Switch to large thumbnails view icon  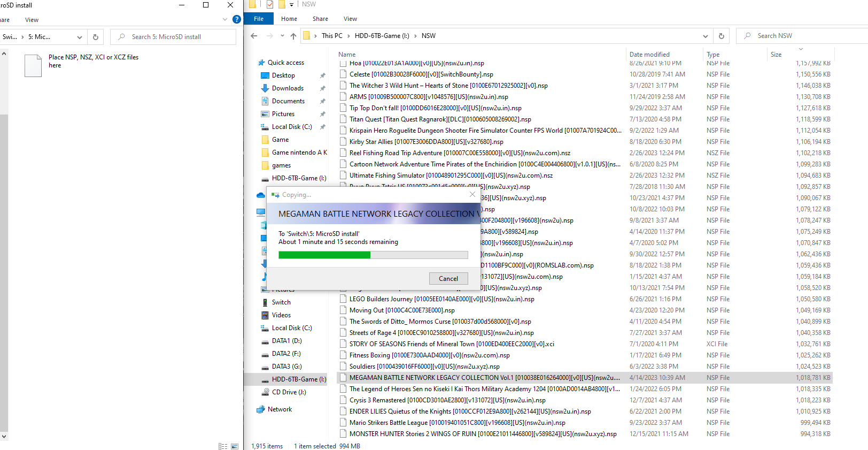point(235,446)
